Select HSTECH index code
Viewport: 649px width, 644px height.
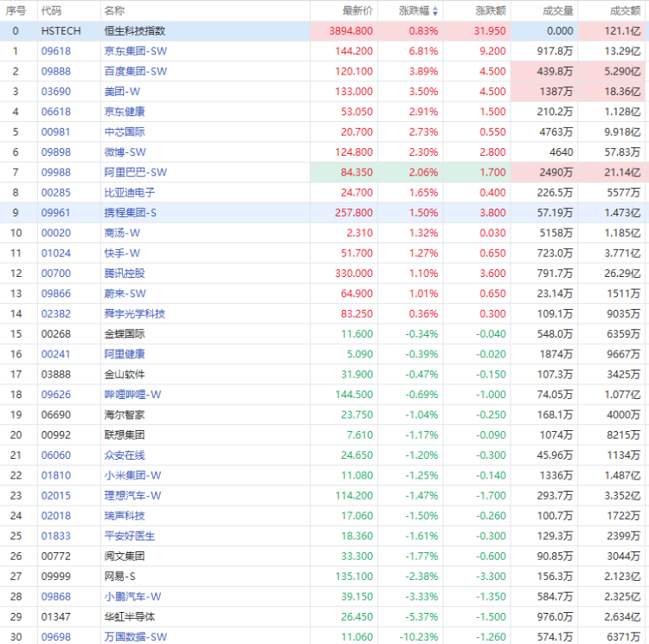pos(61,31)
